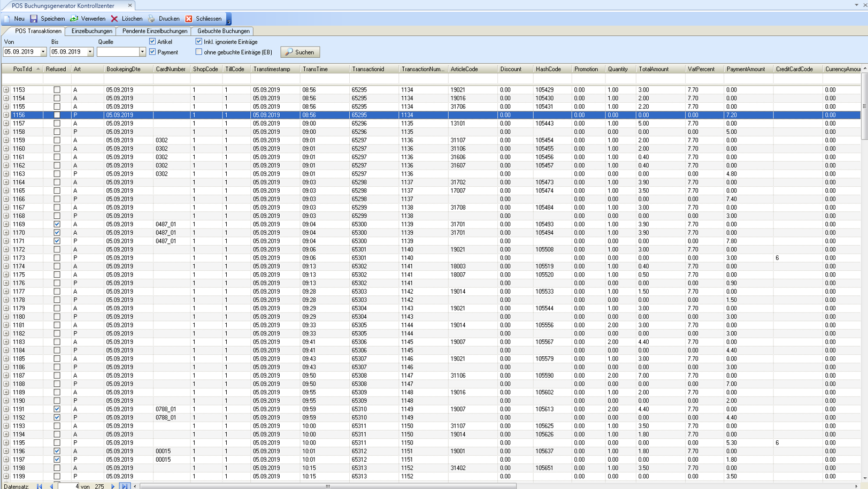Go to first record navigation arrow
The image size is (868, 489).
[40, 486]
